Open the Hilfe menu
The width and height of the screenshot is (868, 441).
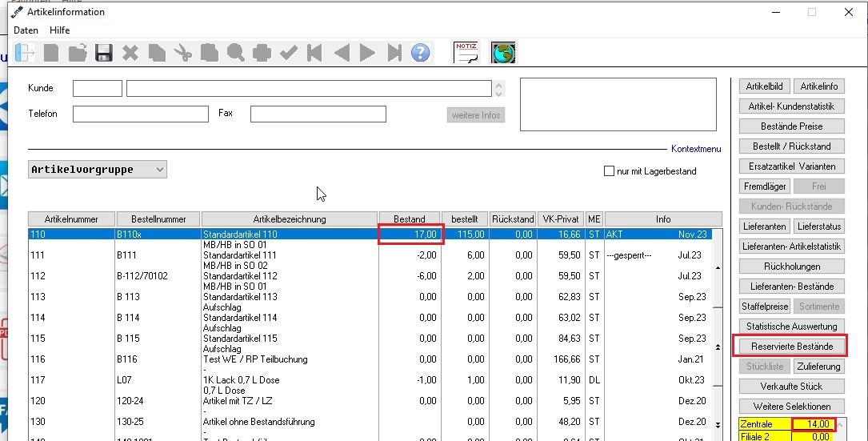click(59, 30)
